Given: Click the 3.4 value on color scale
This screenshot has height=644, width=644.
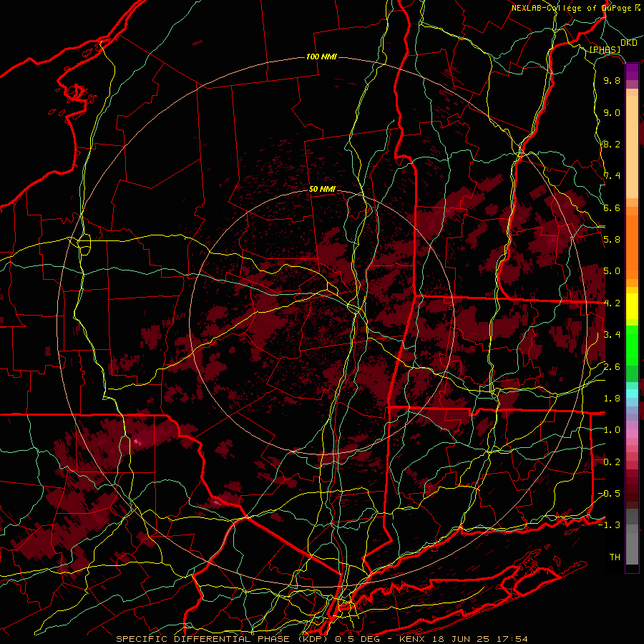Looking at the screenshot, I should 612,335.
